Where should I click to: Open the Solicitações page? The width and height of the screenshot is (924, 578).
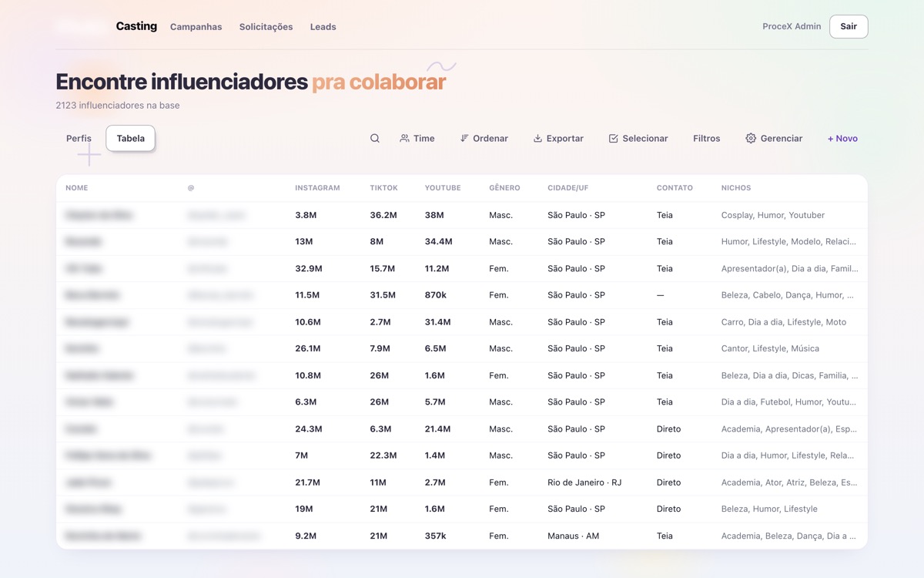pyautogui.click(x=266, y=27)
